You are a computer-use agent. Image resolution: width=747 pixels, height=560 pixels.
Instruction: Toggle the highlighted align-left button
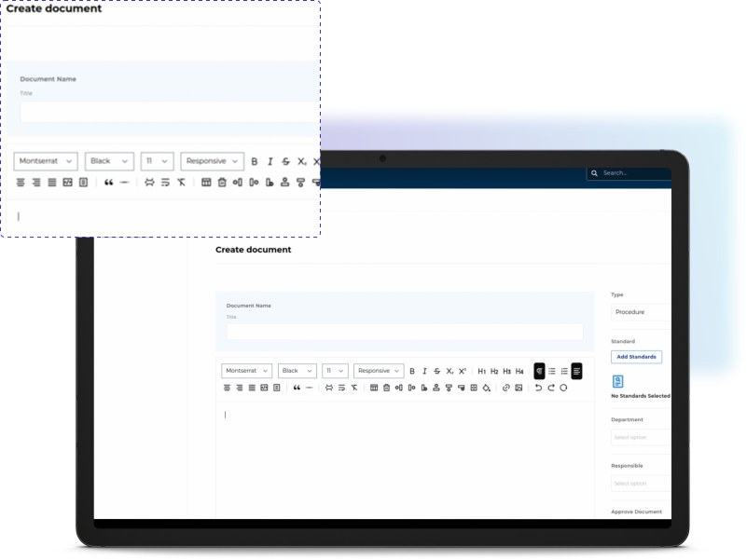pos(576,371)
